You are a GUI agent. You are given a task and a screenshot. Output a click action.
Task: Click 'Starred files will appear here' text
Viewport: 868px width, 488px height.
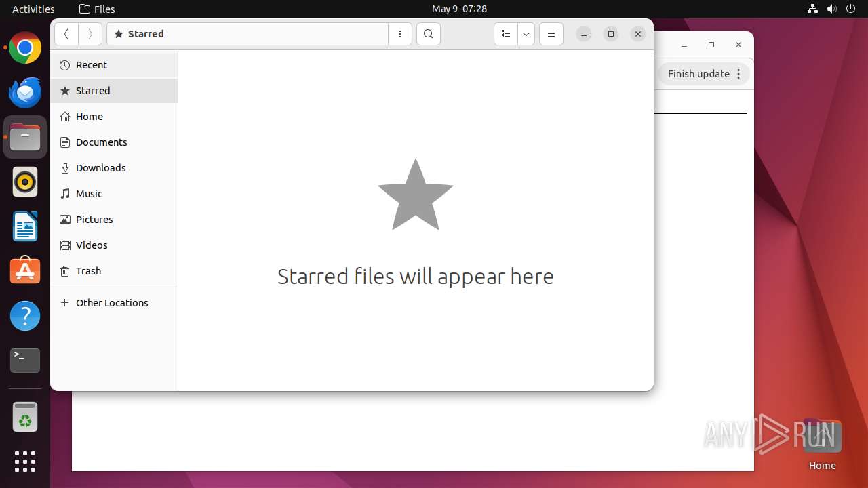(416, 277)
